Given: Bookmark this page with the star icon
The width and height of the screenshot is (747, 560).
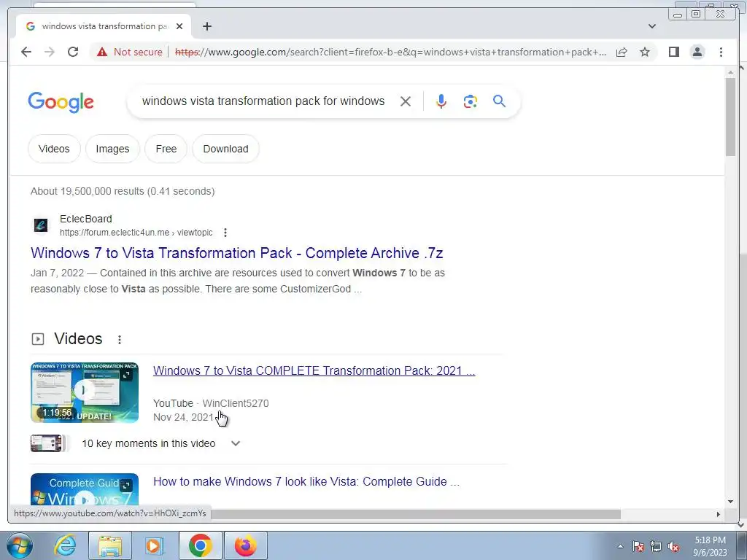Looking at the screenshot, I should point(645,52).
